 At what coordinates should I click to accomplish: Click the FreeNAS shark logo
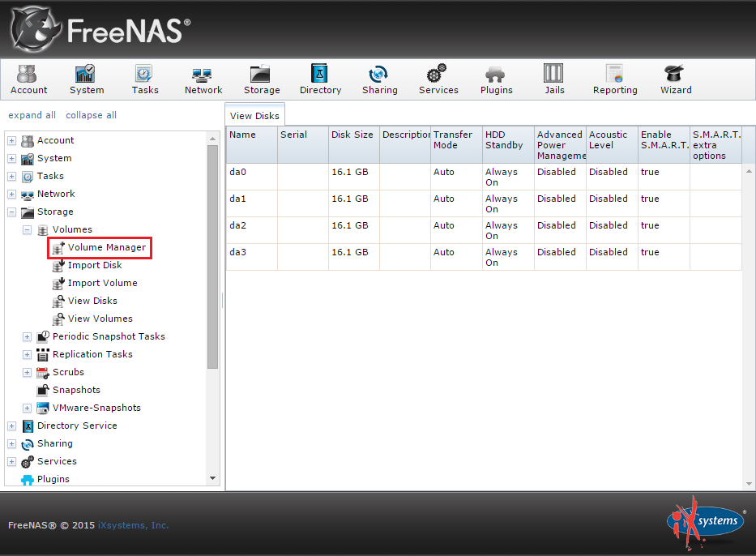point(36,30)
